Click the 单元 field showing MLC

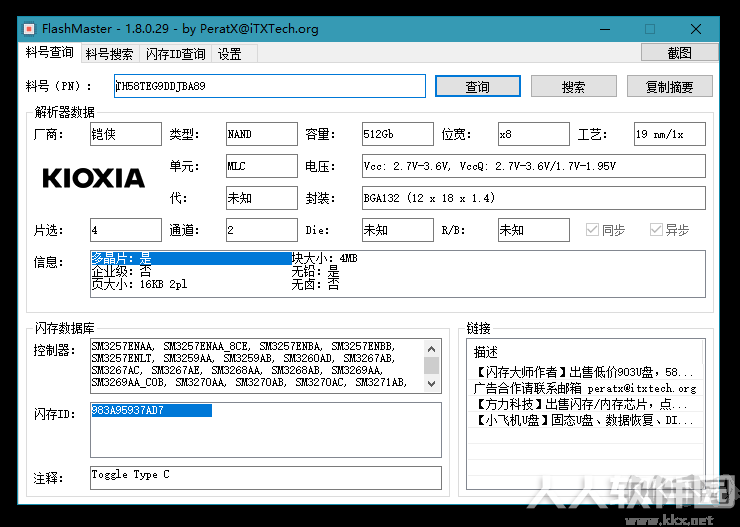point(261,166)
